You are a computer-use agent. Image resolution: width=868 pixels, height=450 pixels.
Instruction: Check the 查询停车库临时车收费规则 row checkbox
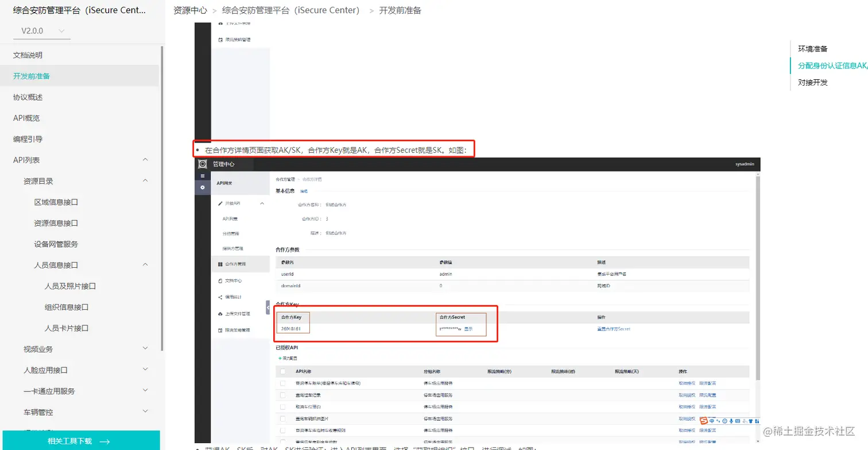pos(282,430)
